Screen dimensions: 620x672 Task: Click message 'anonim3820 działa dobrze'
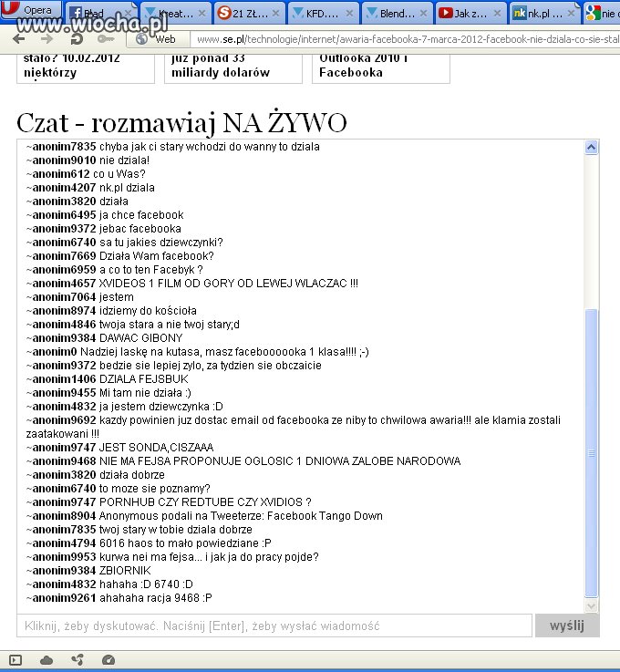point(95,475)
